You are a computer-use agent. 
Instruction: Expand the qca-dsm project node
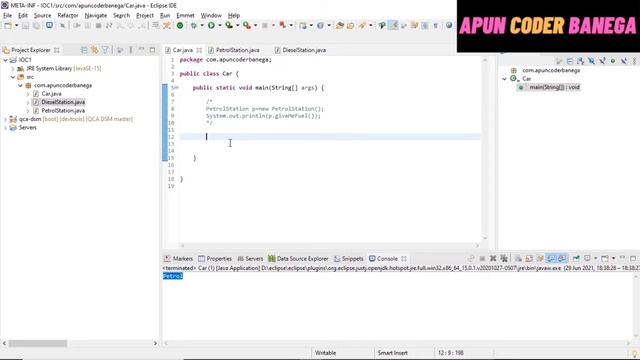point(5,119)
